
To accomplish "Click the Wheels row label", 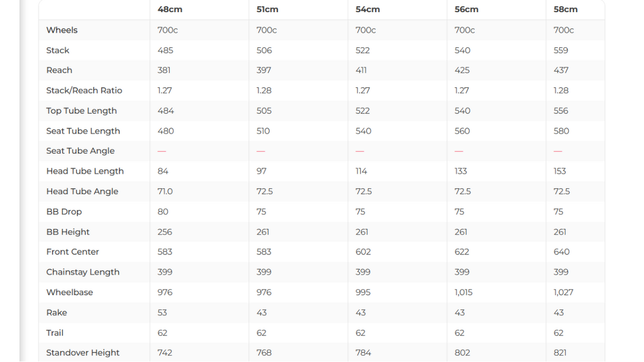I will 62,30.
